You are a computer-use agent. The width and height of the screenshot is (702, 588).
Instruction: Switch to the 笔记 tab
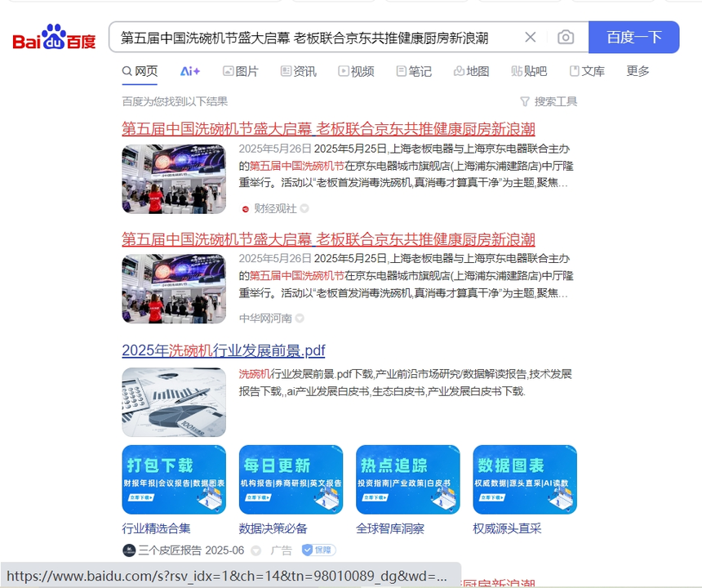pyautogui.click(x=414, y=71)
